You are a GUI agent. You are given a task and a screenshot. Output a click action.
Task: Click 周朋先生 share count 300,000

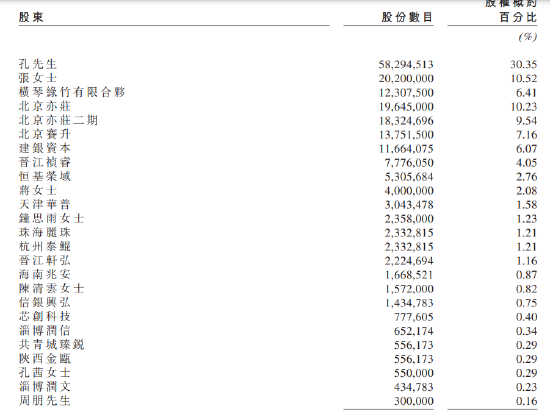click(x=414, y=401)
